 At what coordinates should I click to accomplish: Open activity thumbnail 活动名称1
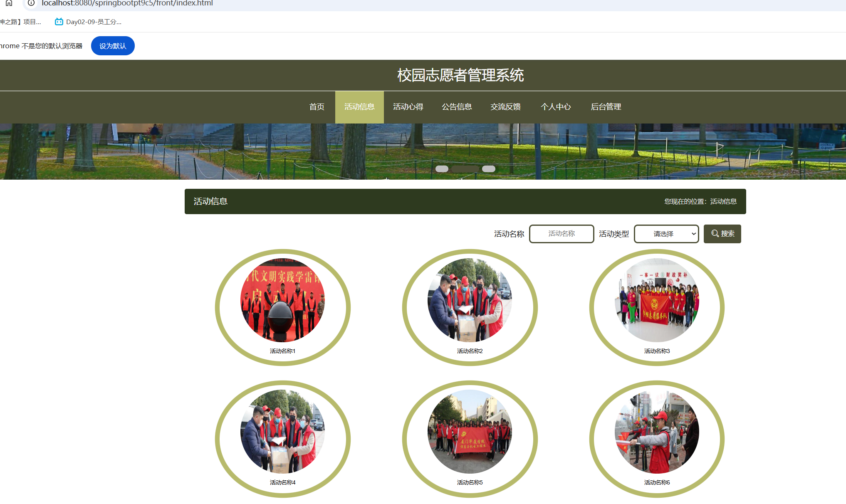pos(282,300)
